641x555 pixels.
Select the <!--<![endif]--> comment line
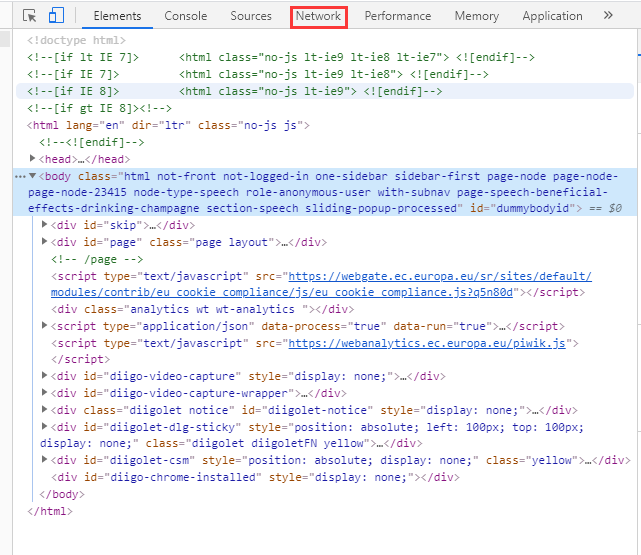(x=92, y=142)
